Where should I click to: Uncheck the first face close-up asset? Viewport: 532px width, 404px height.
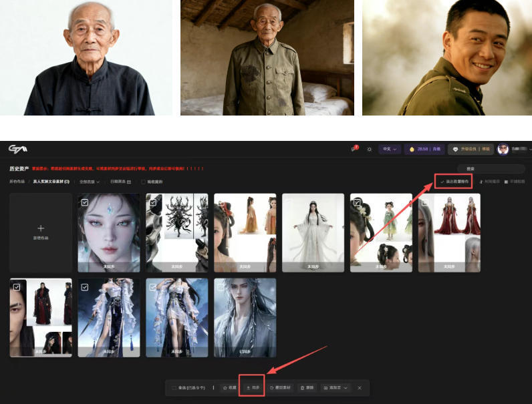pyautogui.click(x=84, y=201)
